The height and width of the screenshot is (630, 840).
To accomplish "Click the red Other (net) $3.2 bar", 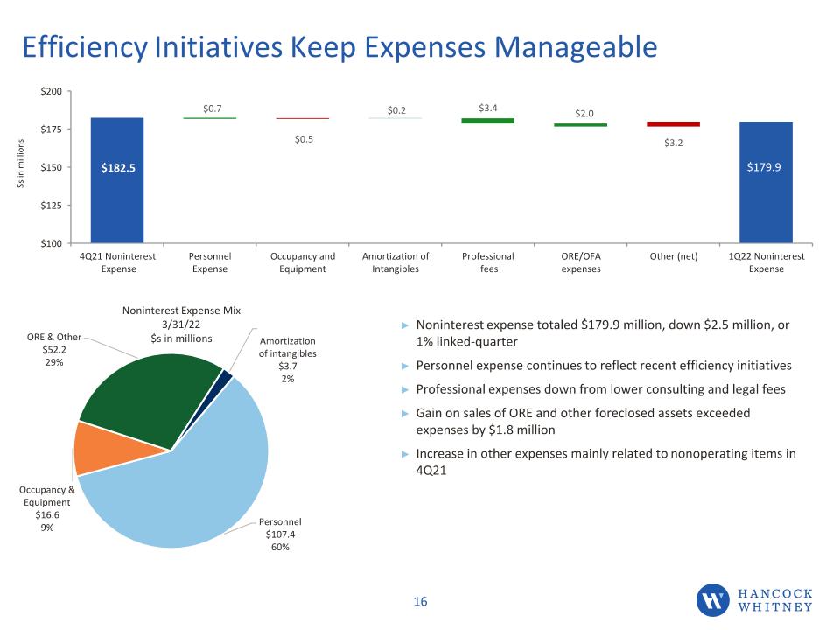I will pos(674,124).
